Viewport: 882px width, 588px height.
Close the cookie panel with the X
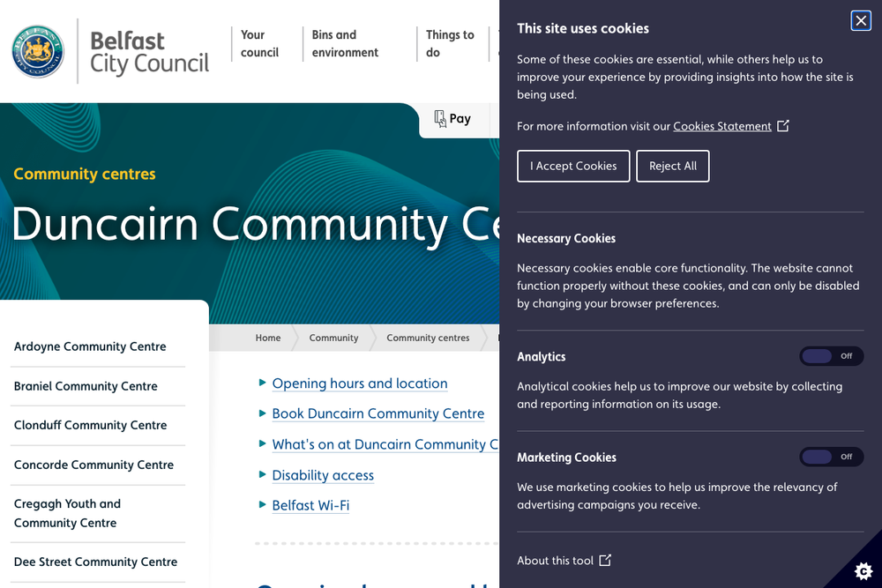[861, 21]
